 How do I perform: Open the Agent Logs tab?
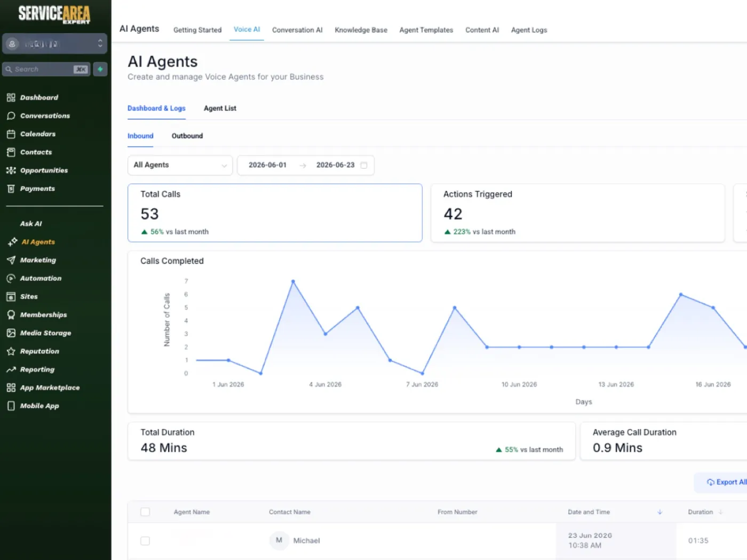point(529,30)
